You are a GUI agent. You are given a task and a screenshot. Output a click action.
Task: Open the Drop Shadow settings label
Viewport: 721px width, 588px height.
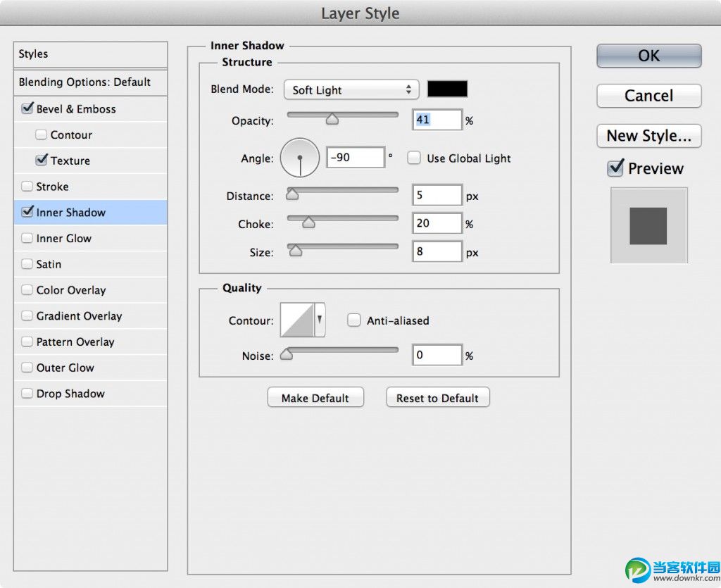pos(70,394)
